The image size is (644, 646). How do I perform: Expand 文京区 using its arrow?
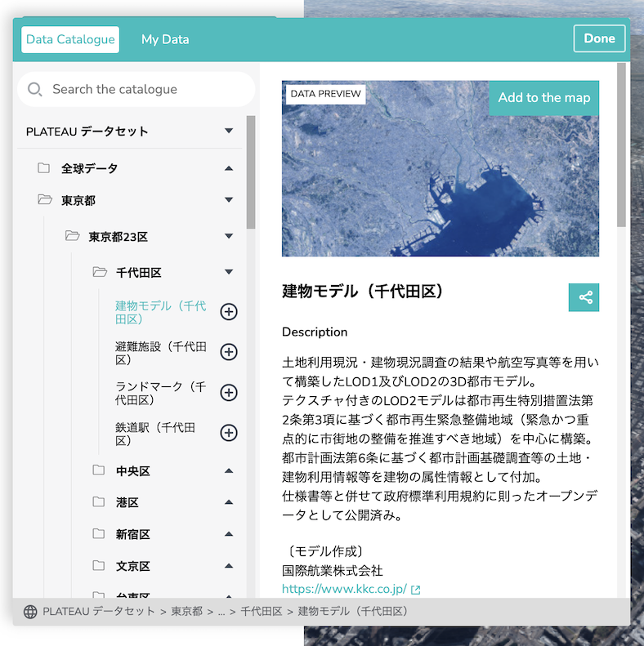tap(229, 566)
